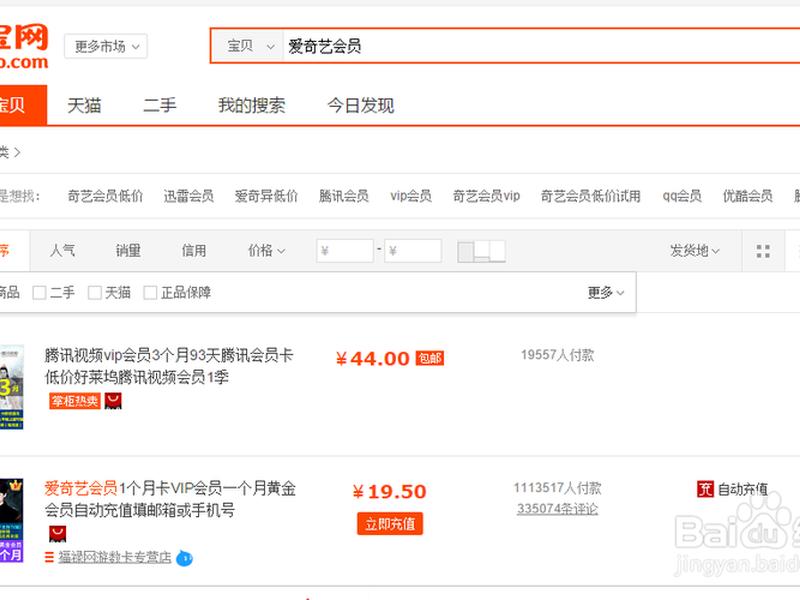Viewport: 800px width, 600px height.
Task: Open the 更多市场 dropdown
Action: point(106,46)
